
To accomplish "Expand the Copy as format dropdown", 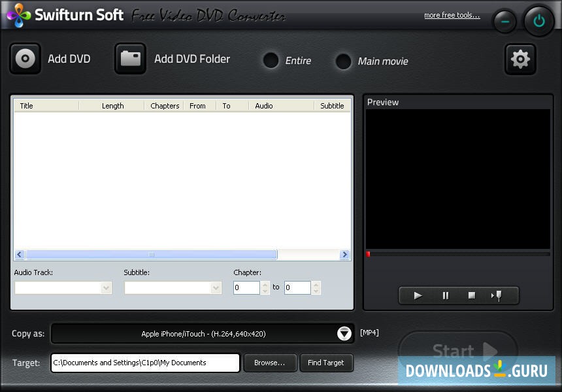I will pyautogui.click(x=344, y=334).
